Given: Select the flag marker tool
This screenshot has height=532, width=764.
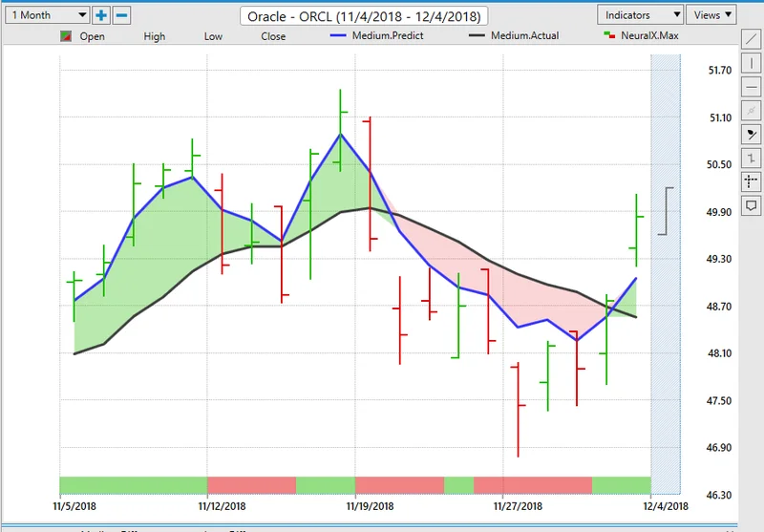Looking at the screenshot, I should point(751,135).
